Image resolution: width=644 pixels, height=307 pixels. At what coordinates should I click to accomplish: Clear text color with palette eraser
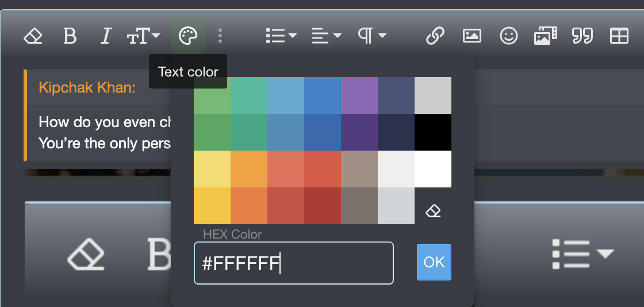point(433,211)
